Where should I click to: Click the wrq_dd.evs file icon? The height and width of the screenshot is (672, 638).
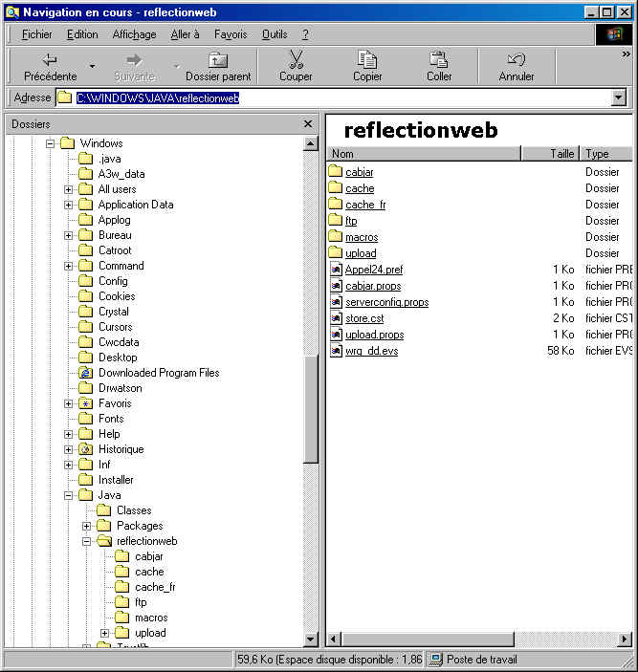336,351
